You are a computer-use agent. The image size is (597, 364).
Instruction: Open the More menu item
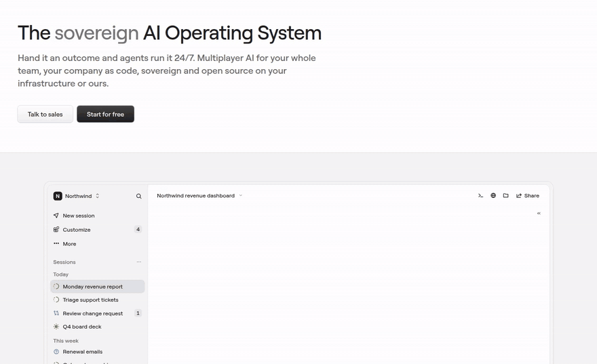point(98,244)
